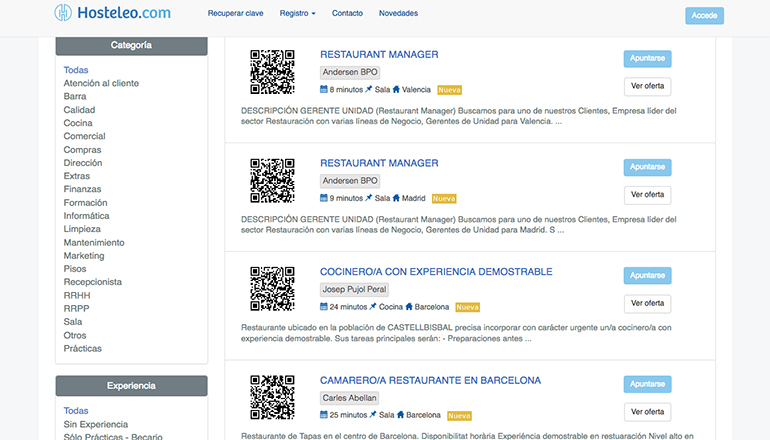Click Ver oferta for Camarero/a Barcelona offer

pyautogui.click(x=647, y=412)
